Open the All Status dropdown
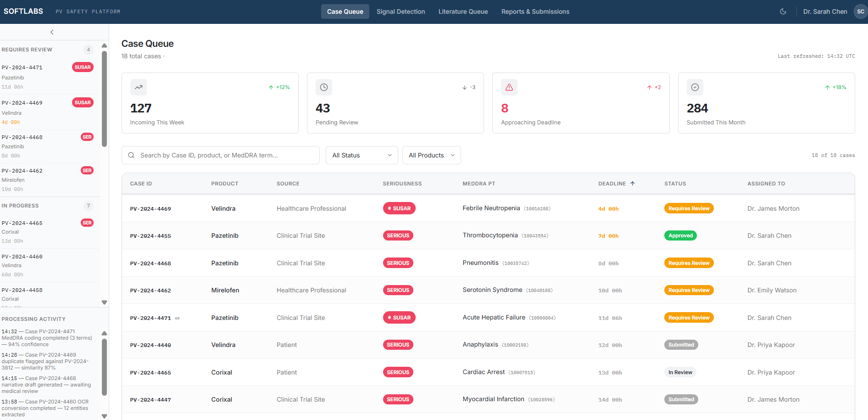This screenshot has height=420, width=868. pyautogui.click(x=362, y=155)
